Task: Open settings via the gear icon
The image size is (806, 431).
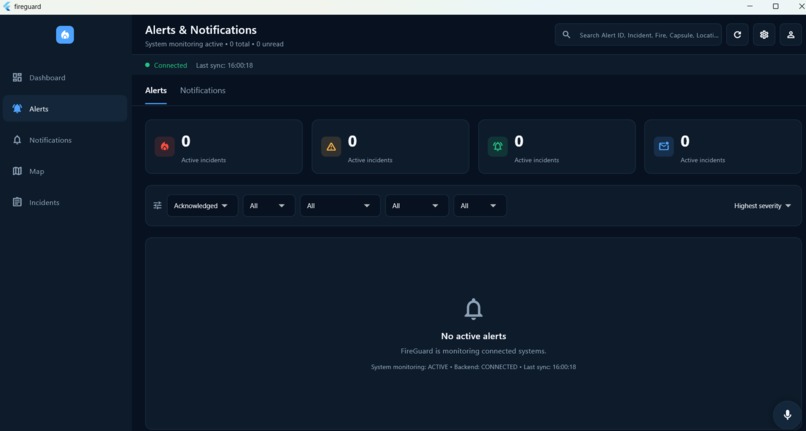Action: 764,35
